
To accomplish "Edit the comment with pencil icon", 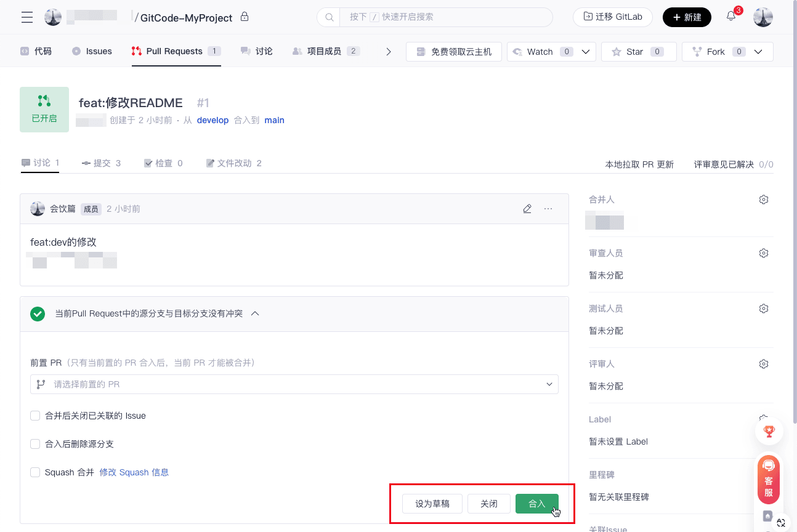I will coord(527,209).
